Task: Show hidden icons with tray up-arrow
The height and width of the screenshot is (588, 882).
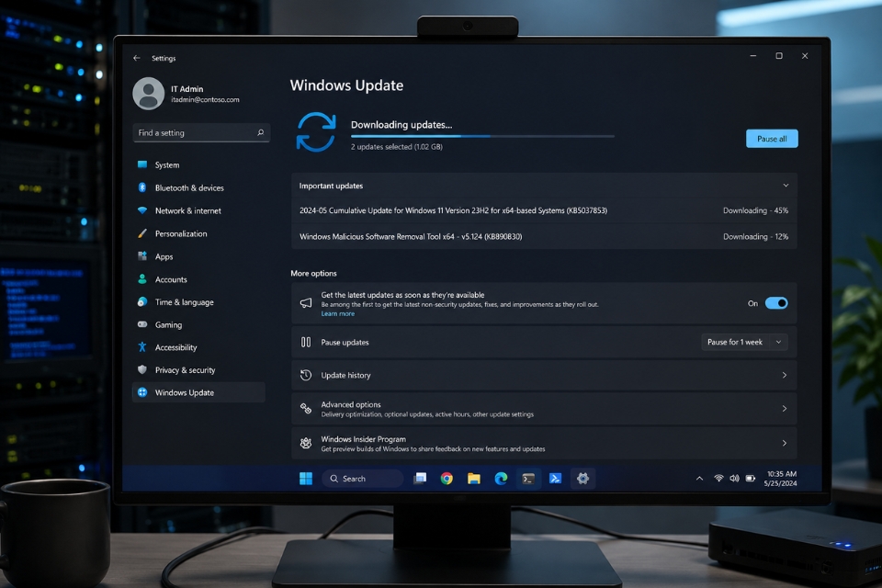Action: pyautogui.click(x=699, y=479)
